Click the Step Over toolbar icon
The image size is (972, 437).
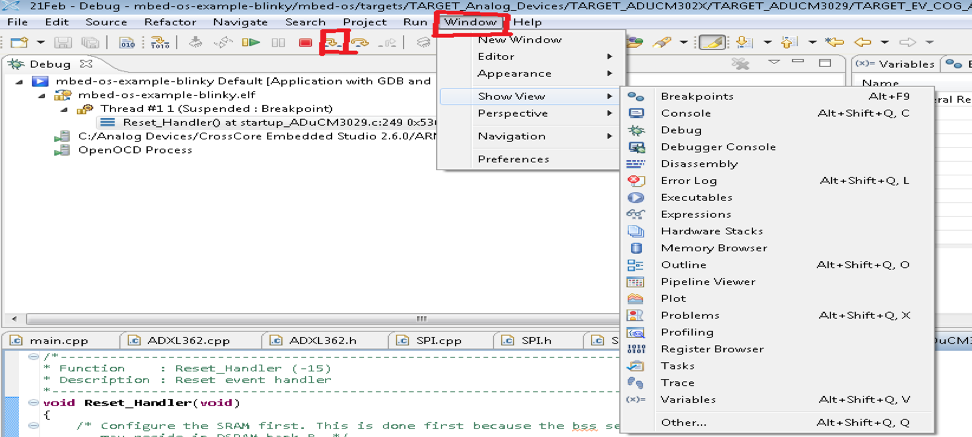360,42
